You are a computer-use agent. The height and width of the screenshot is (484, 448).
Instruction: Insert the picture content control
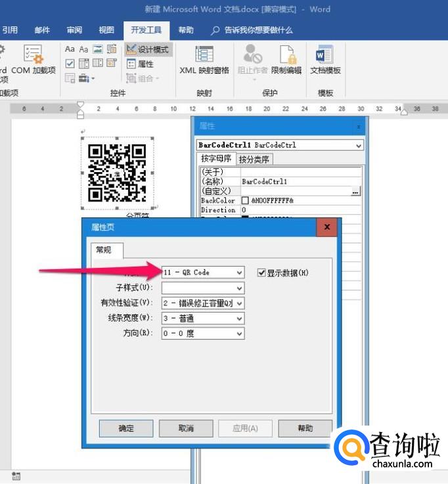pos(98,49)
